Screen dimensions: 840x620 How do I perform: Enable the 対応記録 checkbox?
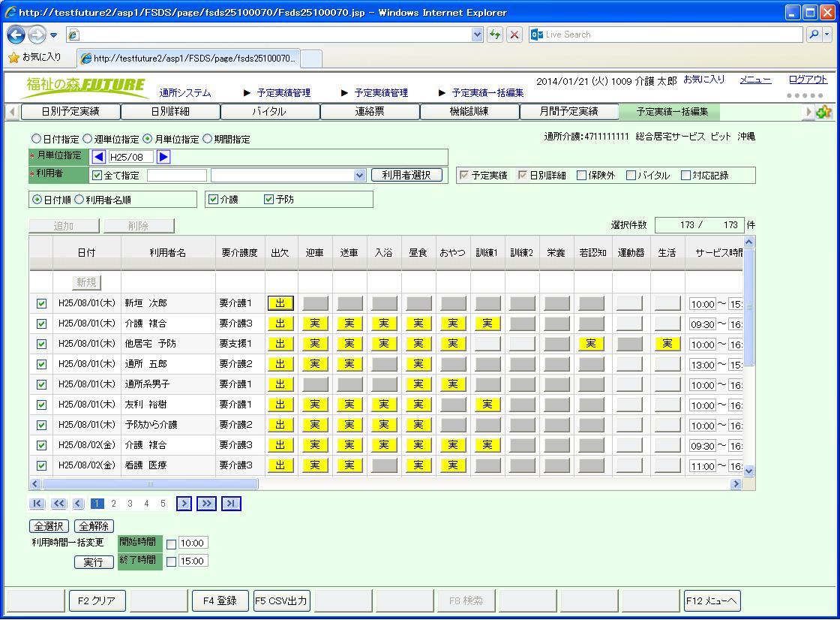coord(685,176)
